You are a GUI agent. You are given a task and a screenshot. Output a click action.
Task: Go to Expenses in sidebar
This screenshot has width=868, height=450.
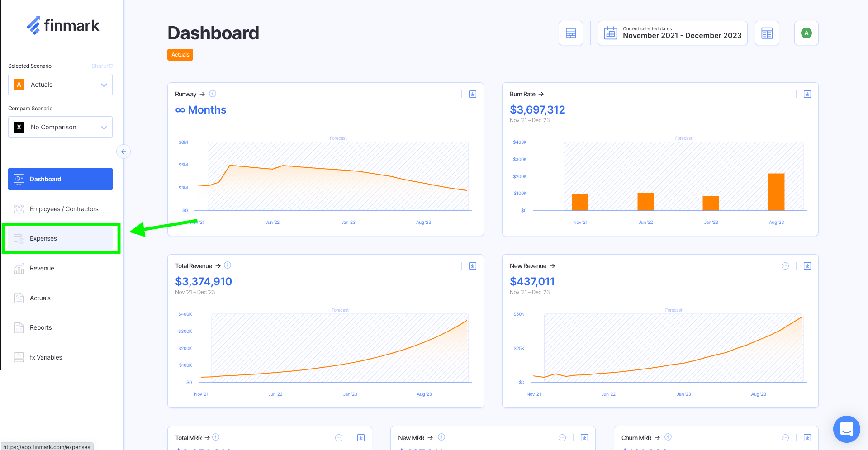(x=43, y=238)
